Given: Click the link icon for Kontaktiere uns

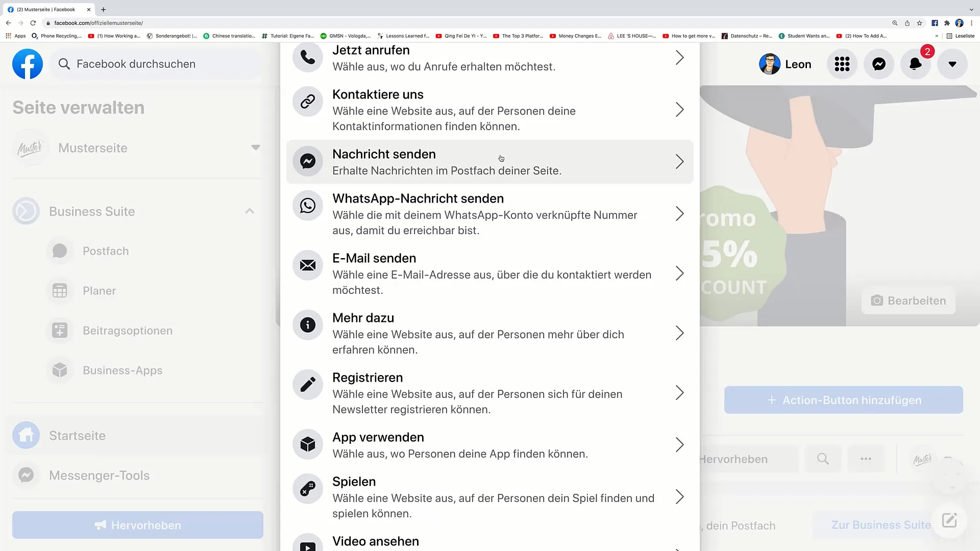Looking at the screenshot, I should [308, 102].
